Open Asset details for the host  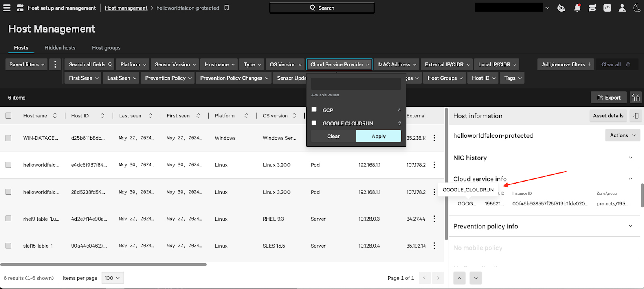tap(608, 116)
